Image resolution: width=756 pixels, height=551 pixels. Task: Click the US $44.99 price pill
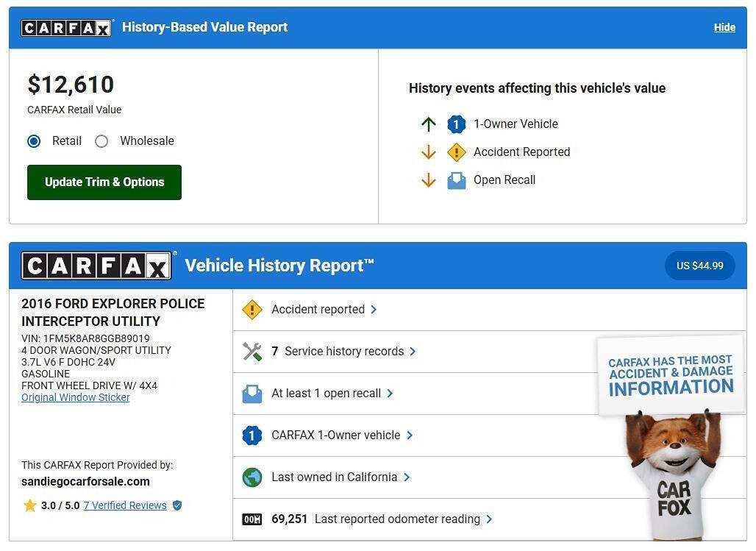(699, 266)
